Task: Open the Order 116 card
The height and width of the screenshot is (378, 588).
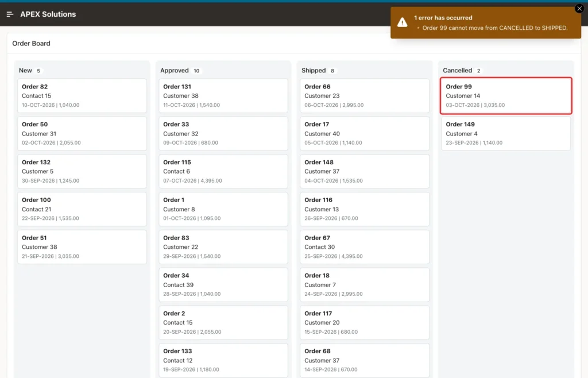Action: (365, 209)
